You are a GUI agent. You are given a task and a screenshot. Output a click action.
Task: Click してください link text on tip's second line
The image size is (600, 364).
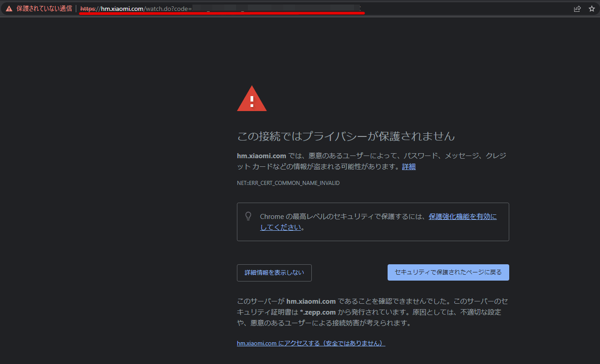pyautogui.click(x=280, y=228)
